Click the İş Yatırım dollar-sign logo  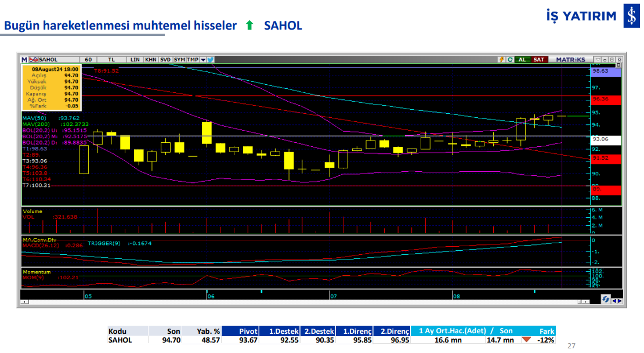click(632, 16)
